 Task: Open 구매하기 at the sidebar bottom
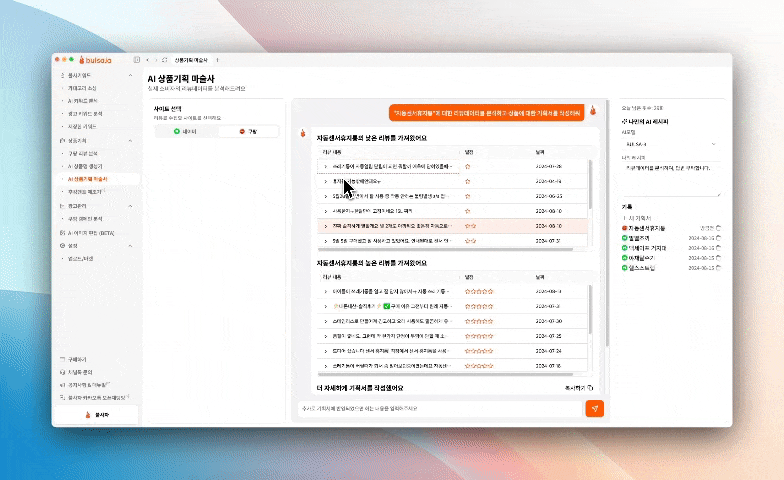78,360
